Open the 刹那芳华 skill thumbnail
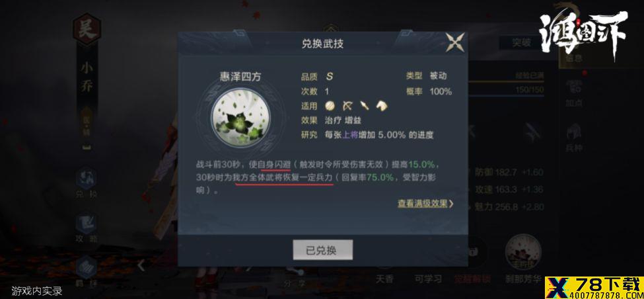Image resolution: width=644 pixels, height=299 pixels. 523,252
